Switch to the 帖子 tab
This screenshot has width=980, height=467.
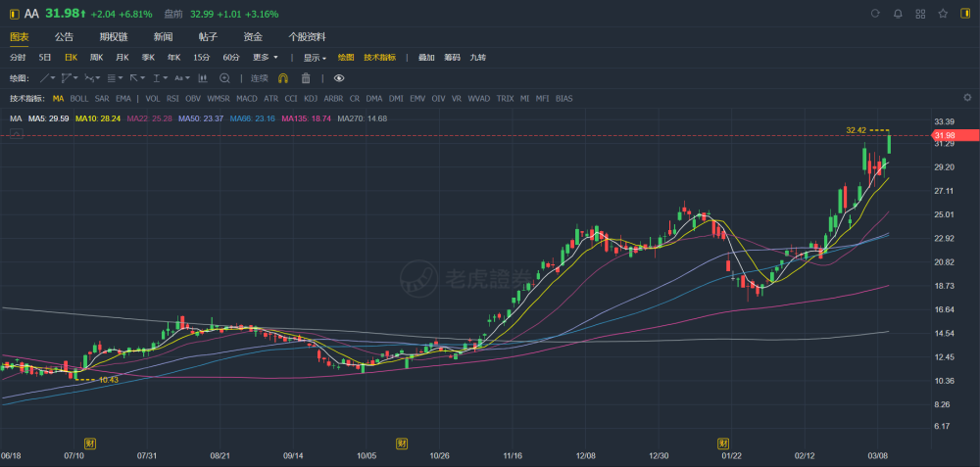[x=208, y=37]
